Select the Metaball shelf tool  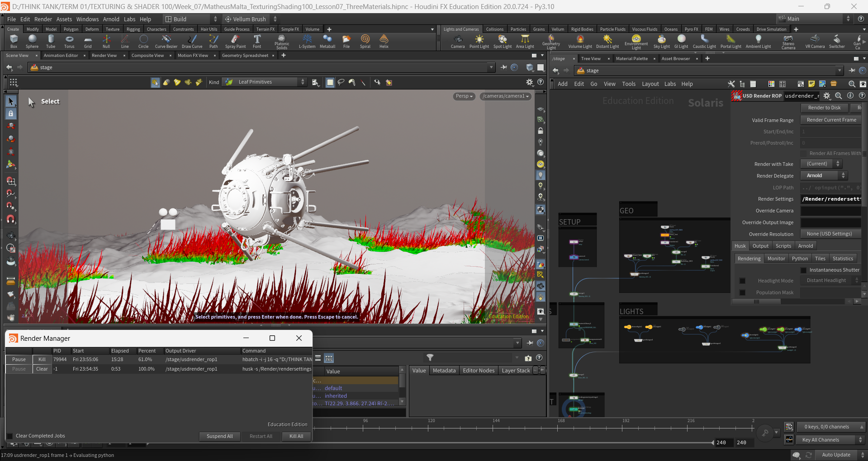[327, 41]
